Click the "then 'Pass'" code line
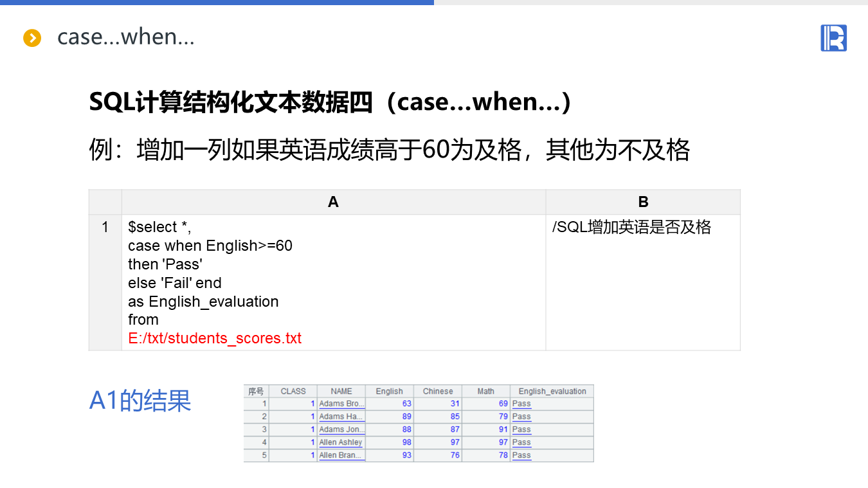Viewport: 868px width, 488px height. tap(165, 264)
